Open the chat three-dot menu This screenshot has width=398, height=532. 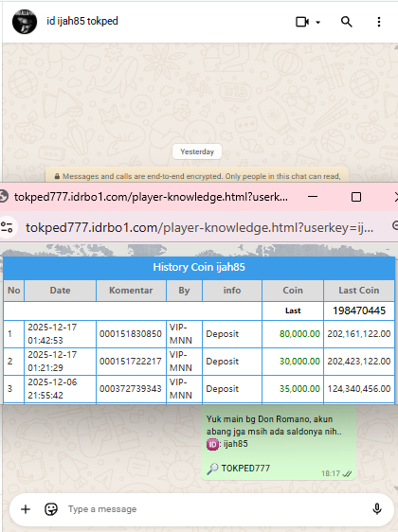click(379, 22)
